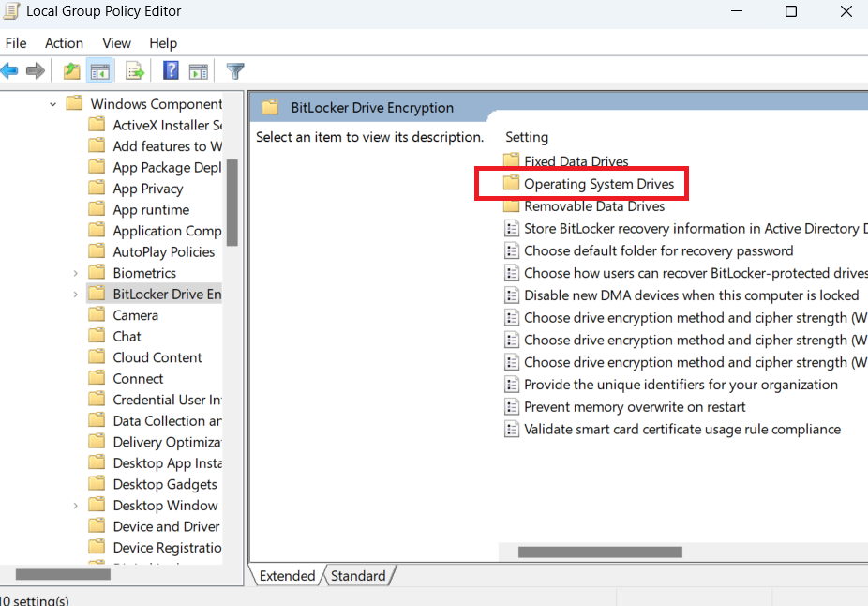Select Delivery Optimization tree item

[167, 442]
